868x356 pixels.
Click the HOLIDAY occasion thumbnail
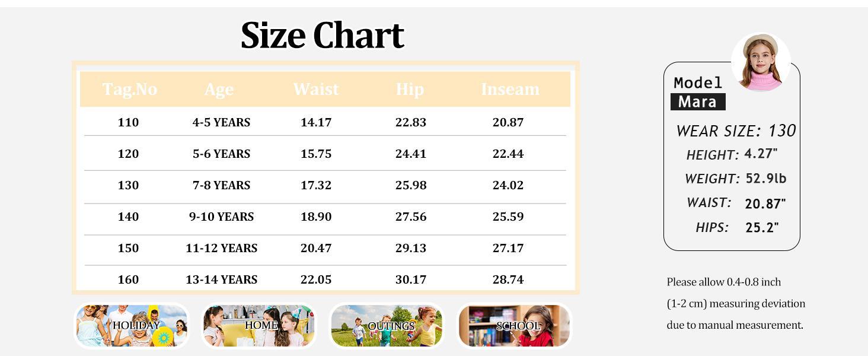pyautogui.click(x=132, y=325)
